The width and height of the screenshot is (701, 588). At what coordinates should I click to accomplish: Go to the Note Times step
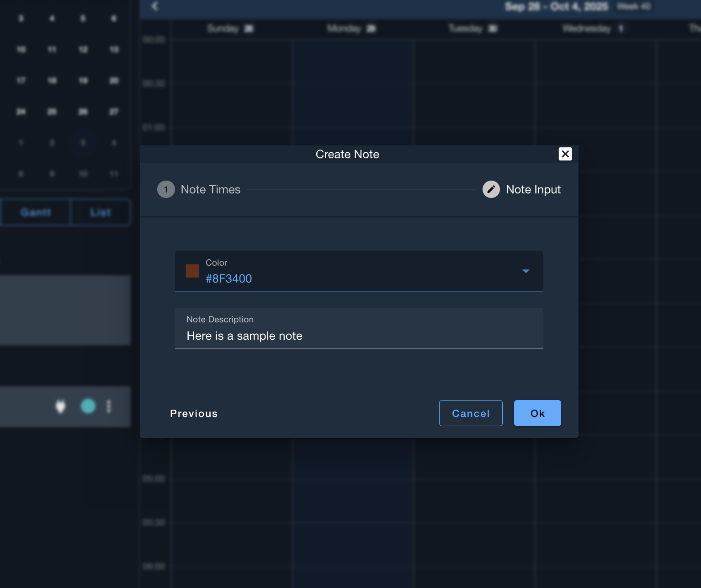[210, 189]
